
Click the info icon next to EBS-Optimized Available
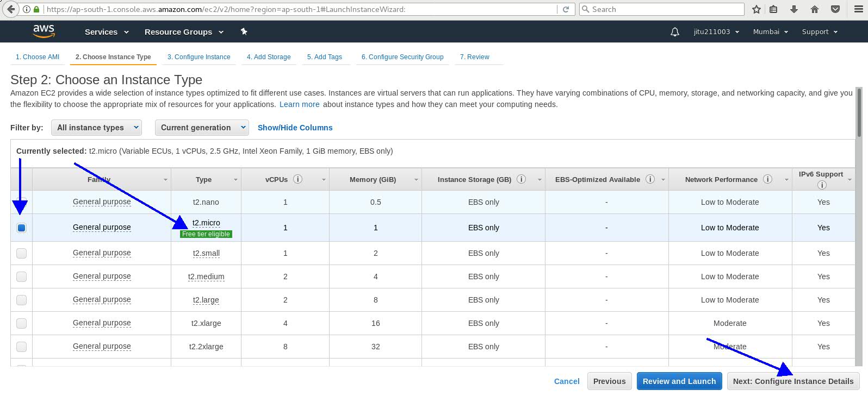[650, 179]
